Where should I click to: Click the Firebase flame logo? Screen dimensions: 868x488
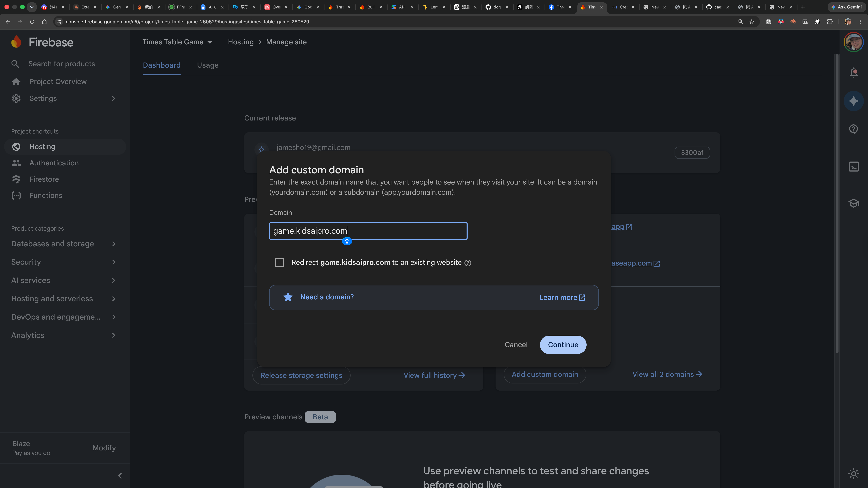click(16, 42)
